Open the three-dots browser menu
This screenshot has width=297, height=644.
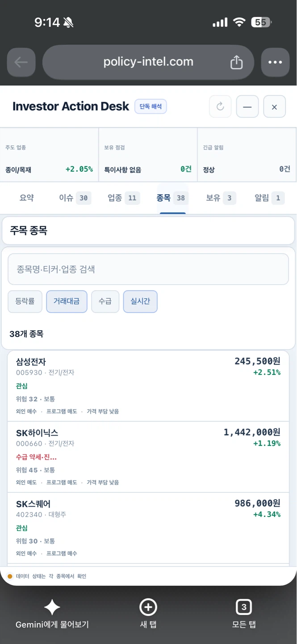click(275, 62)
